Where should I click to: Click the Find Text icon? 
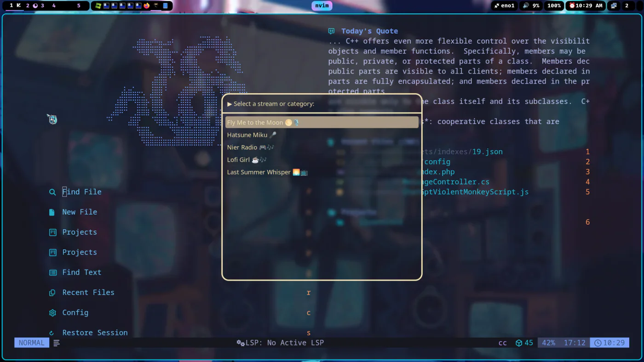tap(52, 272)
